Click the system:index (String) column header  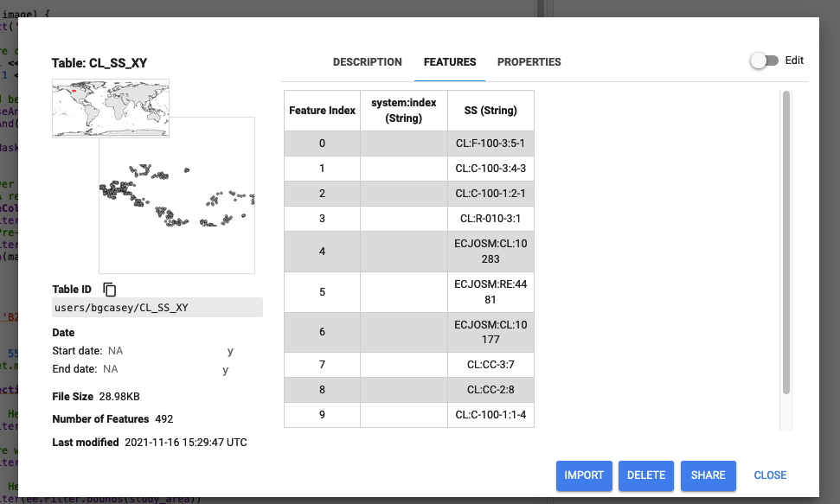coord(404,111)
